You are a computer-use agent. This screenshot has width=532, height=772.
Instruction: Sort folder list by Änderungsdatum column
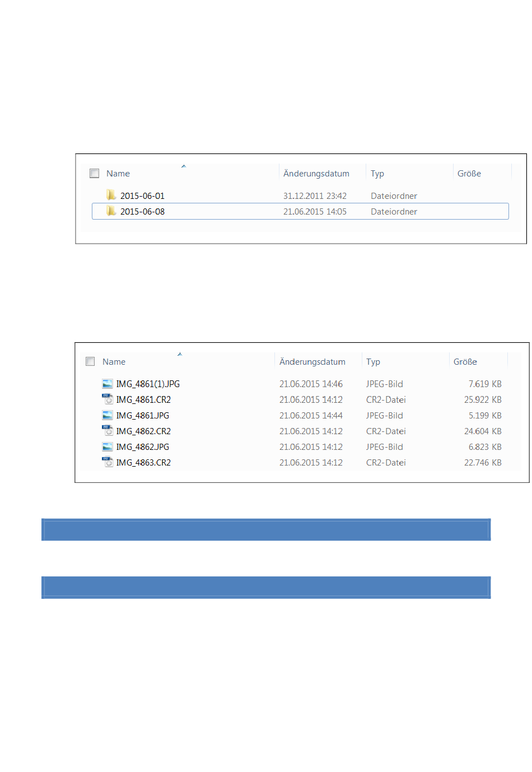[316, 174]
